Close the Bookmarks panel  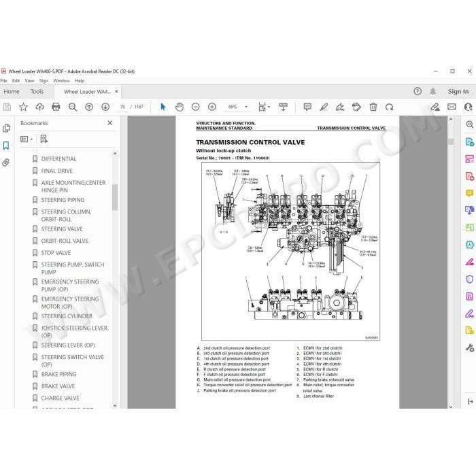110,123
